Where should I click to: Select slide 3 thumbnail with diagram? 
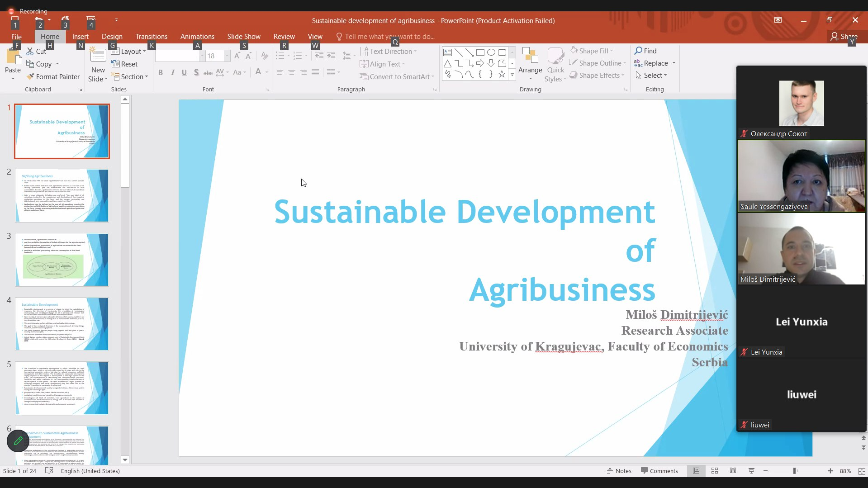pyautogui.click(x=62, y=260)
